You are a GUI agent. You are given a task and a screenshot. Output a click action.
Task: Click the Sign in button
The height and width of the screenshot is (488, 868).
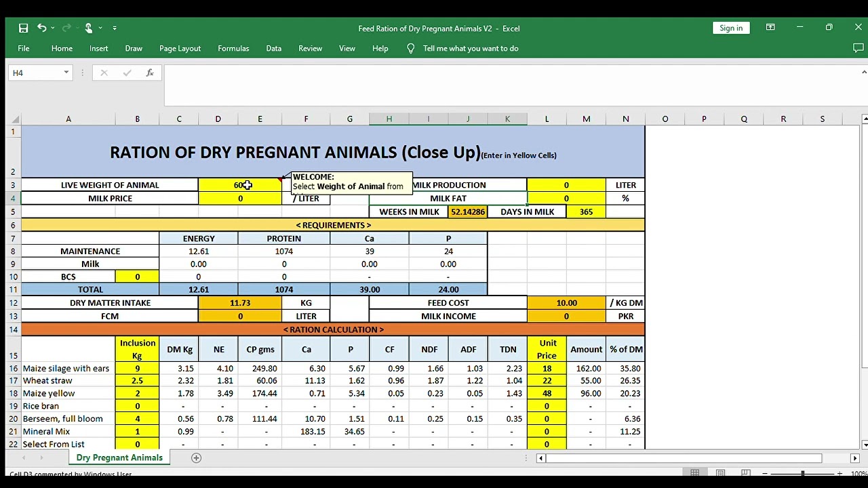pos(731,28)
